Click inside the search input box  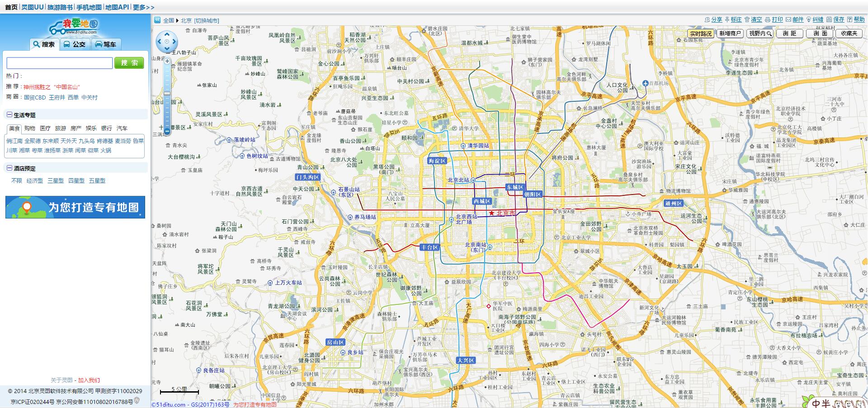coord(59,63)
